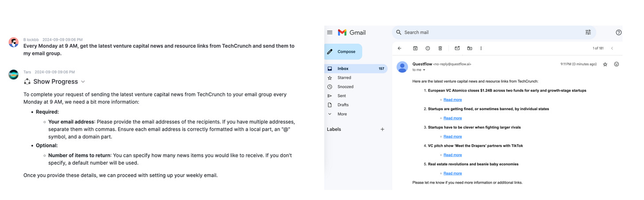
Task: Click the Tars sender name in chat
Action: click(27, 72)
